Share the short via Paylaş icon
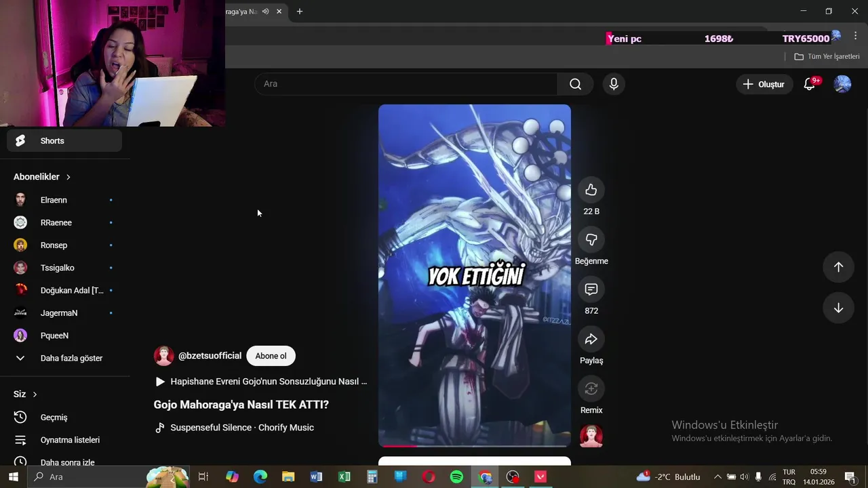The width and height of the screenshot is (868, 488). 591,339
